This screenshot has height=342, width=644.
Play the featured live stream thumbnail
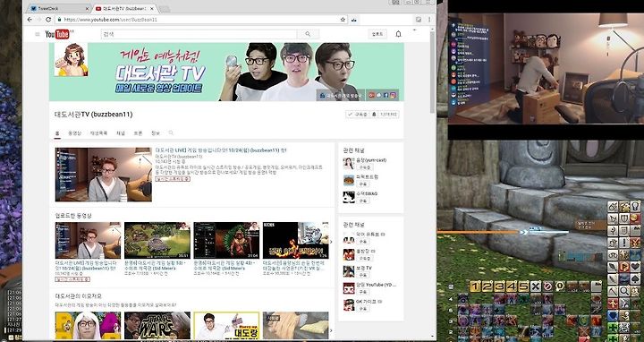click(x=104, y=175)
